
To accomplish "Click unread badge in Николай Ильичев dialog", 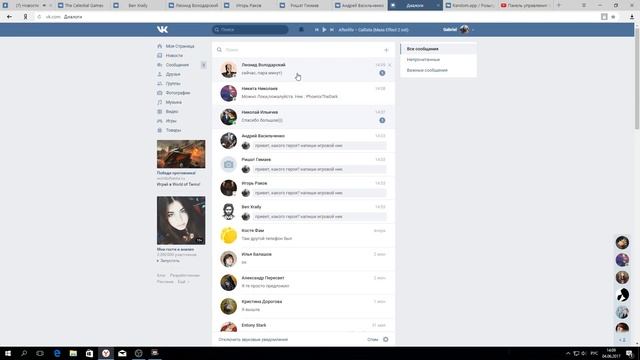I will tap(382, 120).
